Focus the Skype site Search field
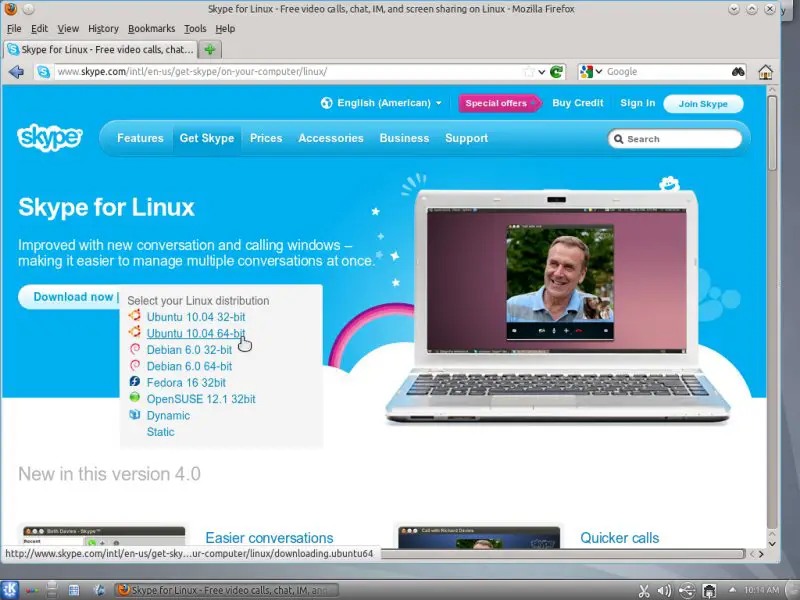 coord(674,139)
